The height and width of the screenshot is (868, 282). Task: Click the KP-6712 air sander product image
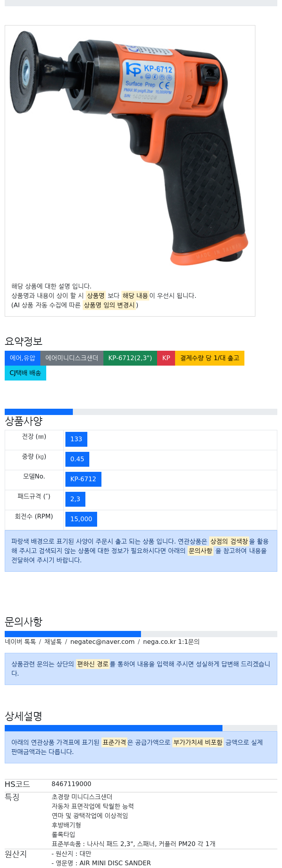(130, 149)
